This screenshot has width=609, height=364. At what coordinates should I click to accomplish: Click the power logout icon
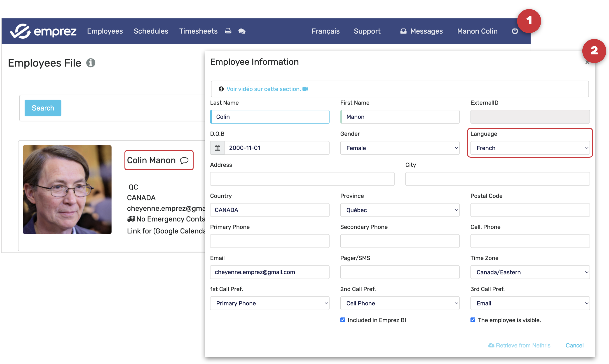(x=515, y=31)
